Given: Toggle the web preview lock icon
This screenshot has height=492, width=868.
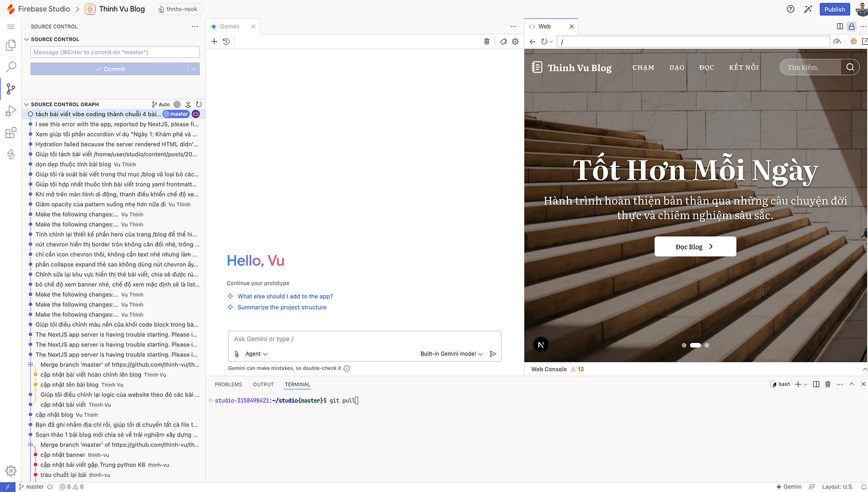Looking at the screenshot, I should [851, 26].
